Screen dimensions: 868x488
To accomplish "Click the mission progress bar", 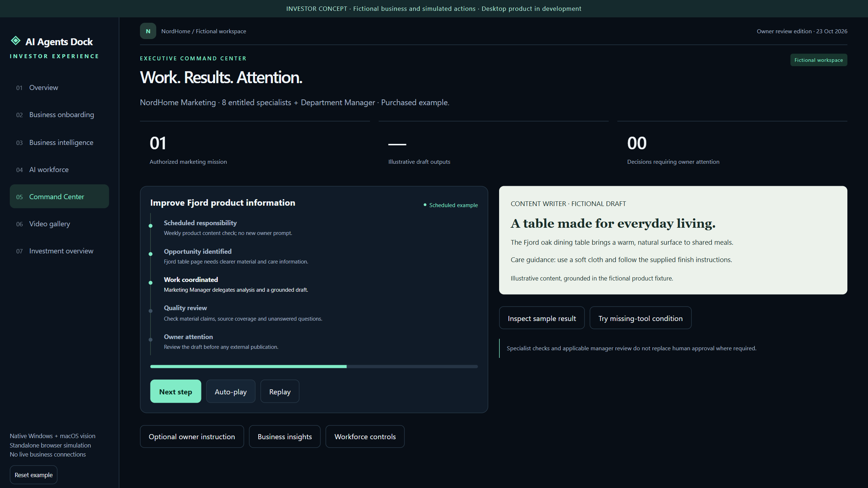I will [x=314, y=367].
